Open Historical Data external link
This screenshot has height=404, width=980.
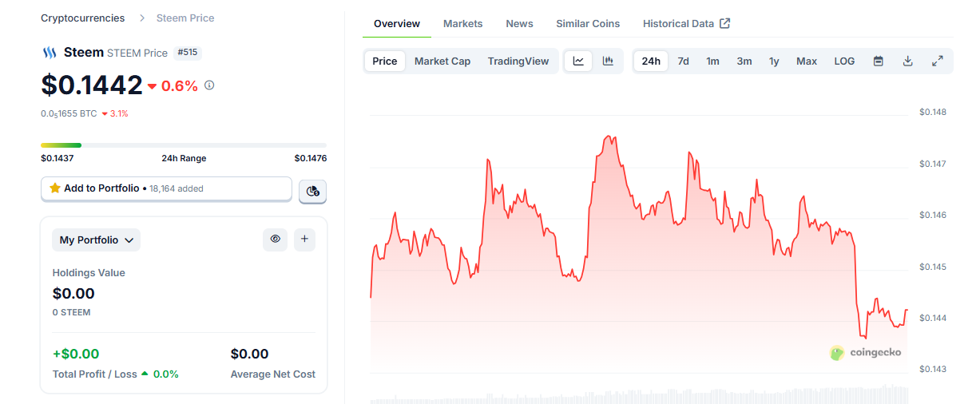pos(687,24)
